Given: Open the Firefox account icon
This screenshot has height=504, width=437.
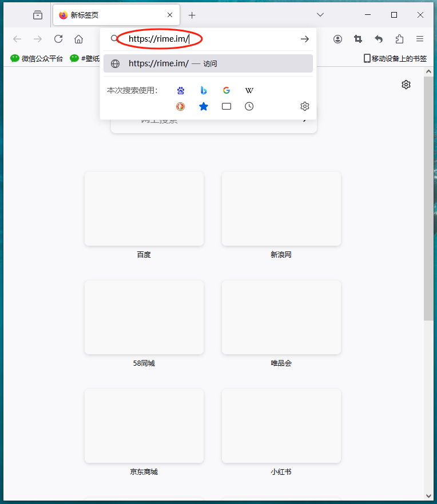Looking at the screenshot, I should coord(337,39).
